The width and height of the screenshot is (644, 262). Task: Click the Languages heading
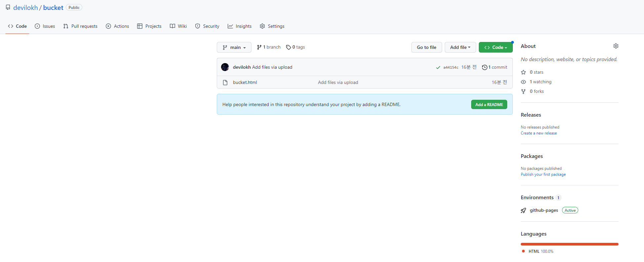[534, 234]
